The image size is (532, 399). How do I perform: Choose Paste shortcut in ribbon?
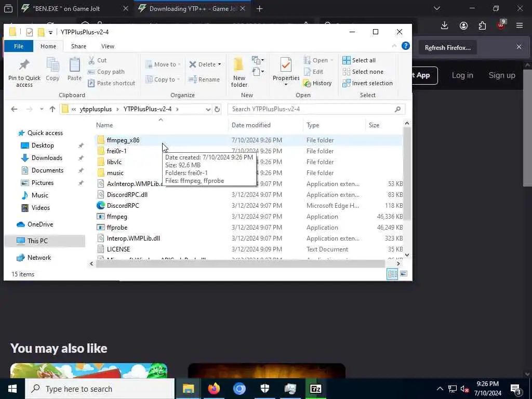click(112, 83)
